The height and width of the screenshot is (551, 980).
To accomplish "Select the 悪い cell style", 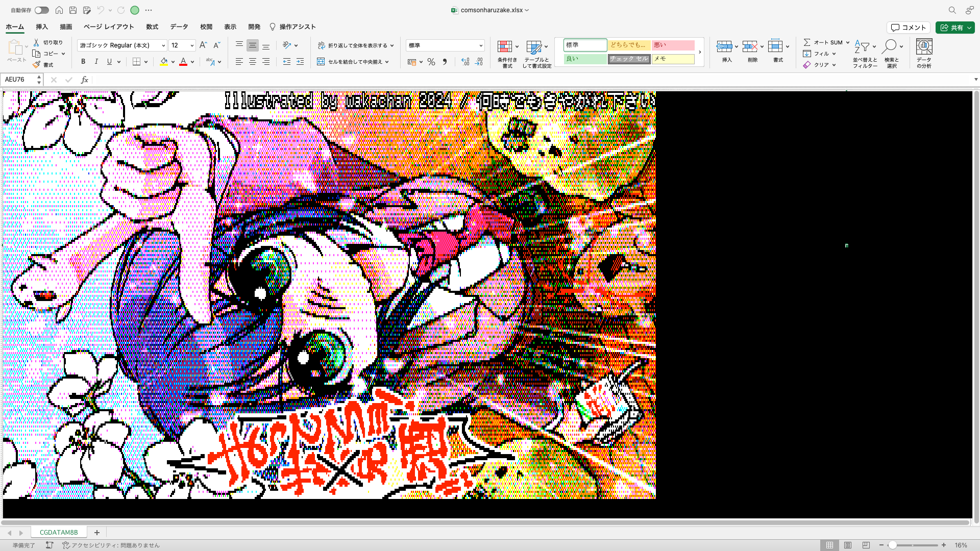I will [673, 45].
